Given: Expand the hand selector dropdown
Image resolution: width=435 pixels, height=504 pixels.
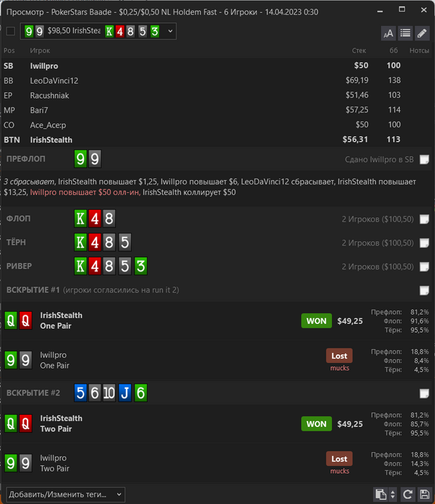Looking at the screenshot, I should click(x=171, y=31).
